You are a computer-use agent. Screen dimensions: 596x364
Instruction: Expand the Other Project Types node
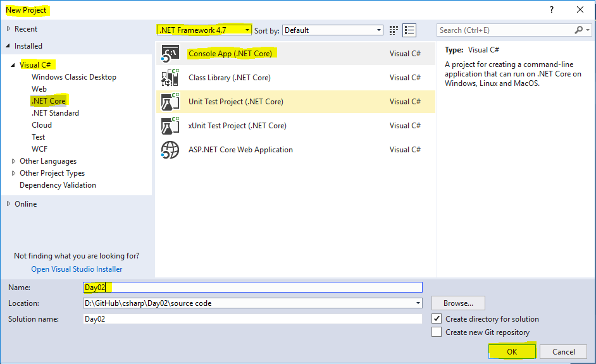pos(14,173)
